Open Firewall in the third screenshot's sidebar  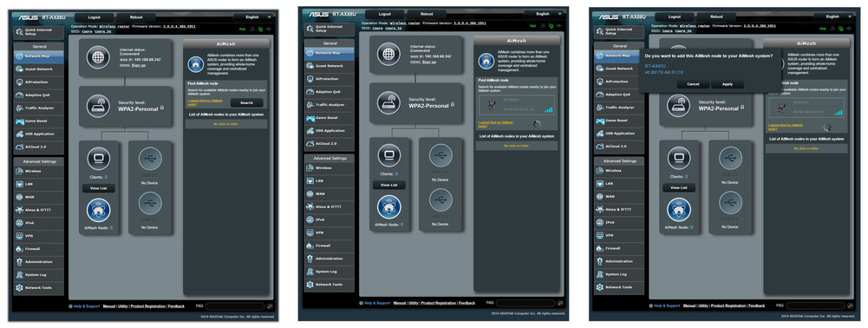(619, 248)
